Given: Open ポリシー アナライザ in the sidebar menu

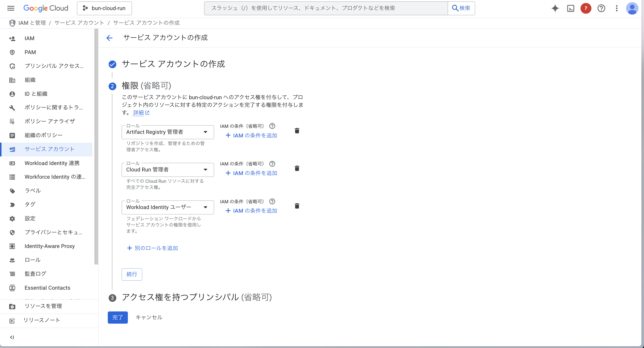Looking at the screenshot, I should (50, 121).
